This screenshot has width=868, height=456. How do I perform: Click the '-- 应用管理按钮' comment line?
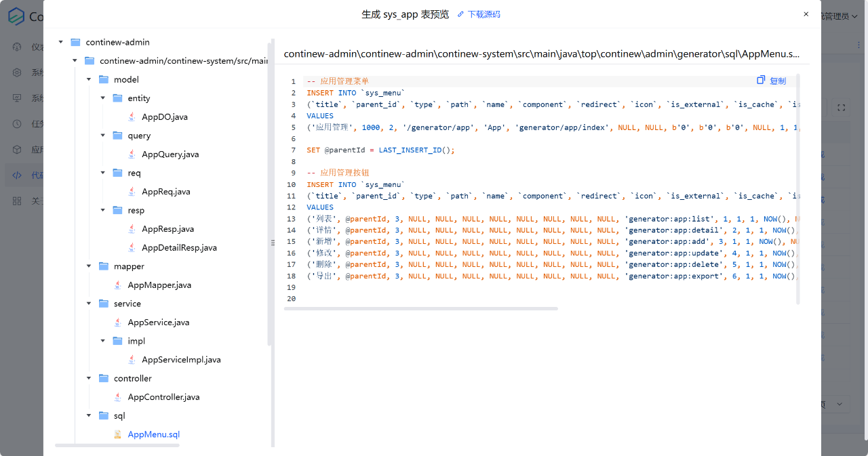[338, 173]
